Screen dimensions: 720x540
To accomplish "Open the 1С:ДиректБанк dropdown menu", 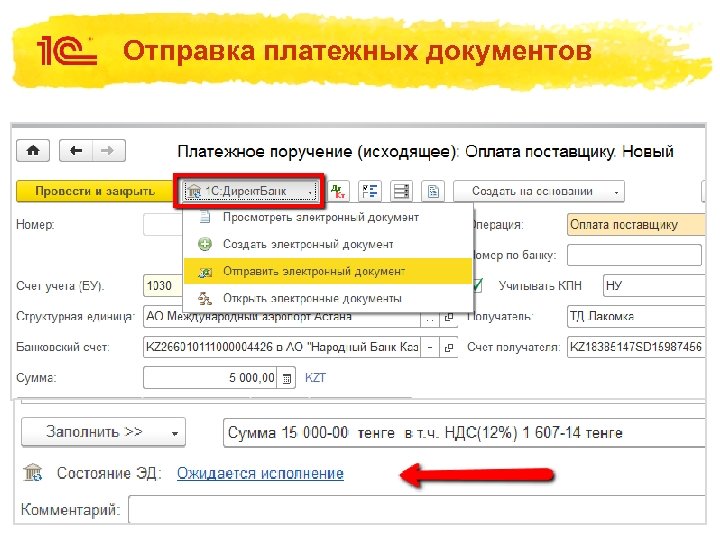I will pyautogui.click(x=250, y=191).
